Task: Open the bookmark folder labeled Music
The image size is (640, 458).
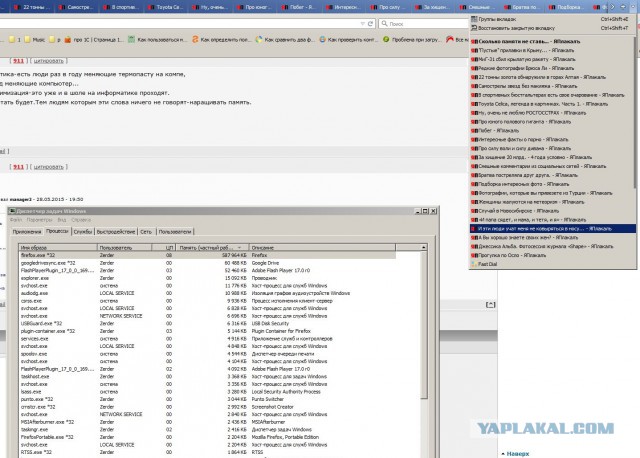Action: tap(35, 40)
